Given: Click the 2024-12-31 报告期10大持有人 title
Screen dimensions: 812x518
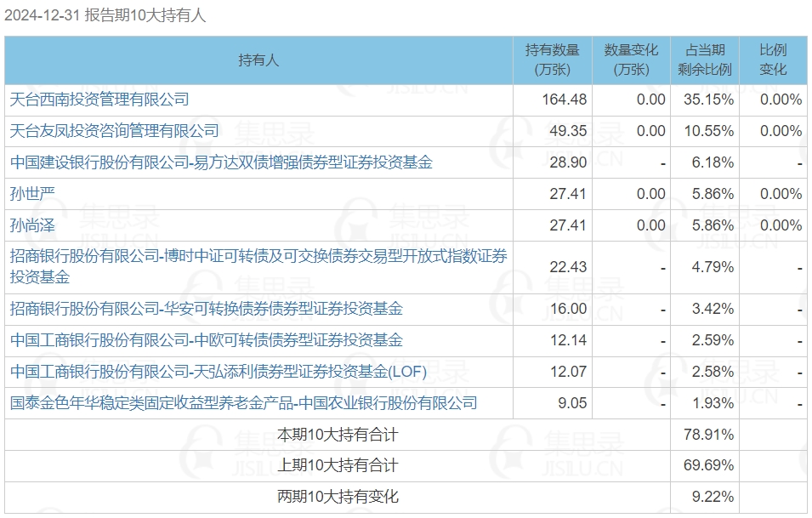Looking at the screenshot, I should pos(105,15).
